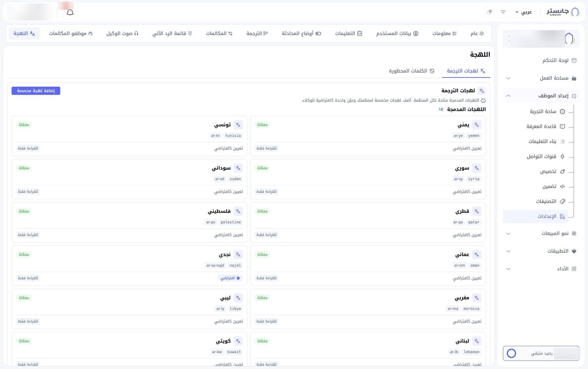Image resolution: width=588 pixels, height=369 pixels.
Task: Click the افتراضي star badge on نجدي
Action: coord(230,278)
